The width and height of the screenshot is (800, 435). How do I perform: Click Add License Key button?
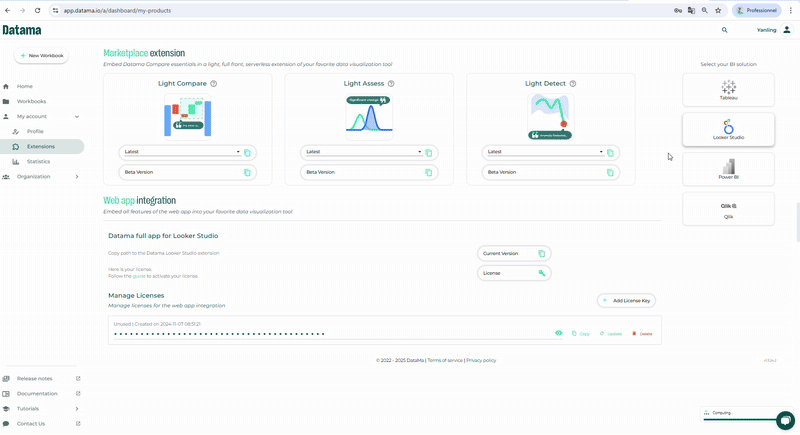click(x=627, y=301)
